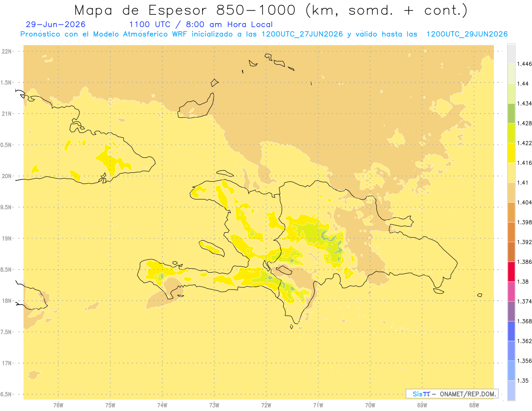The image size is (532, 411).
Task: Click the '71W' longitude label
Action: [318, 405]
